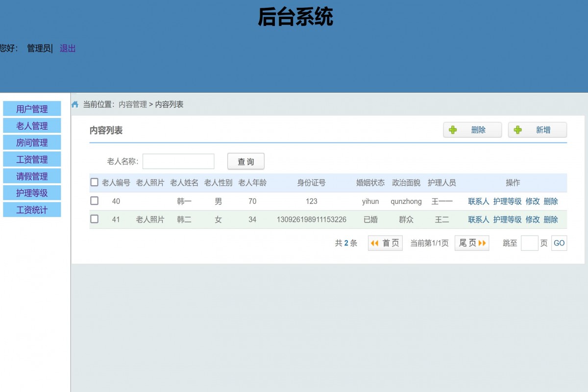Click 退出 to log out
This screenshot has width=588, height=392.
67,48
